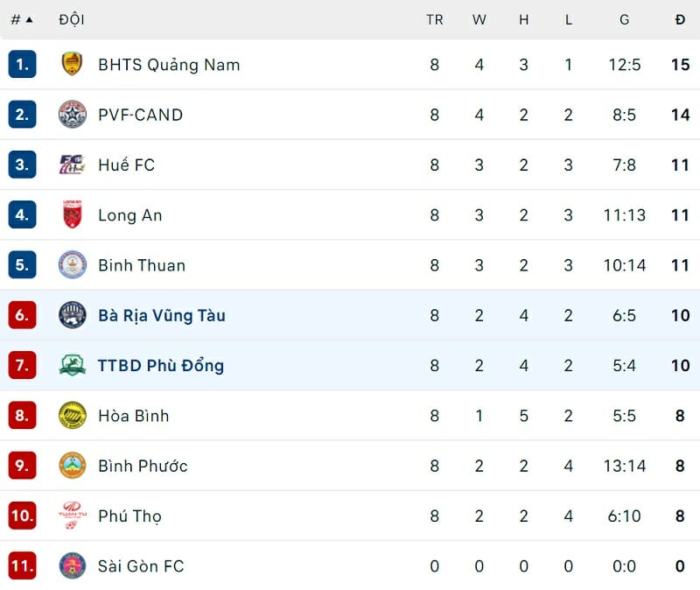Sort by TR matches played header
Screen dimensions: 700x590
(x=435, y=19)
